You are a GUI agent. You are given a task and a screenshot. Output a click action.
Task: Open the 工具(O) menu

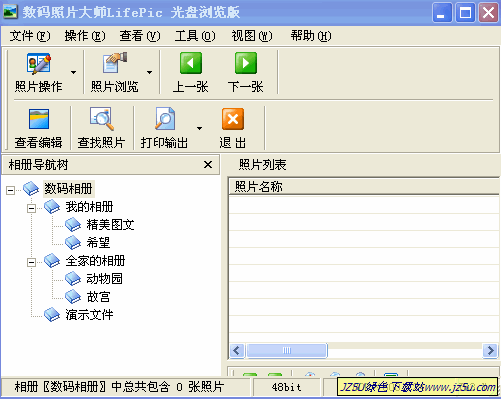coord(195,36)
